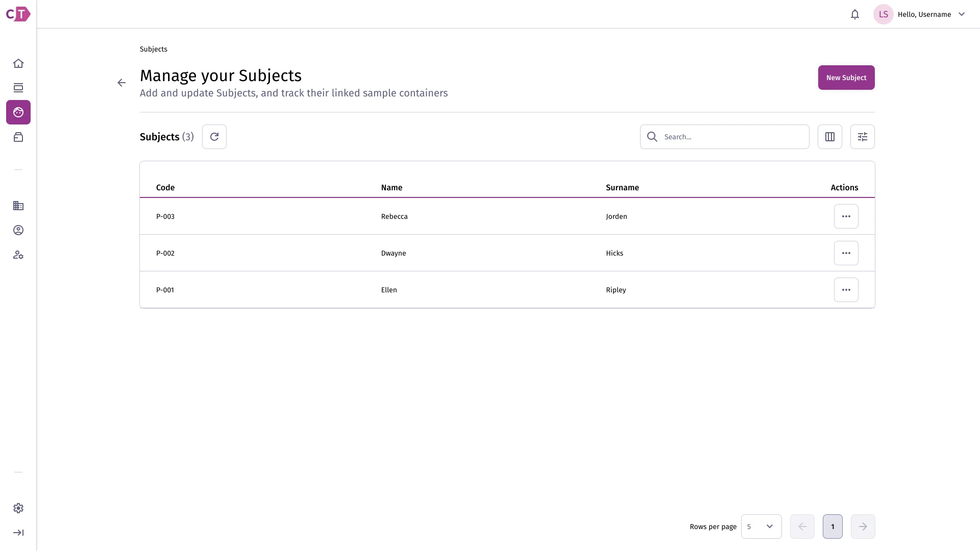
Task: Click the name Rebecca
Action: [x=394, y=216]
